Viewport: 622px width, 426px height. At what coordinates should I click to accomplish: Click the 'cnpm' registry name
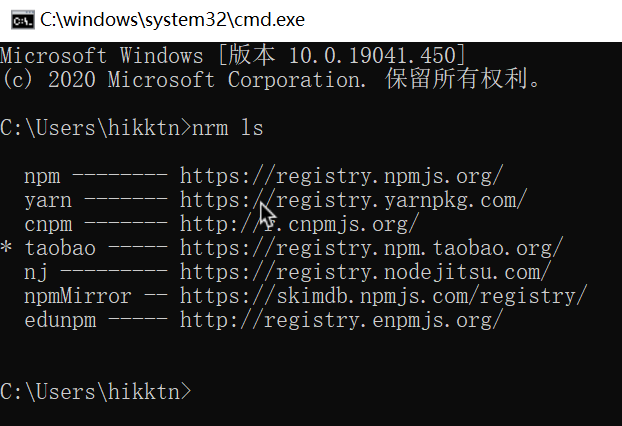[x=48, y=225]
